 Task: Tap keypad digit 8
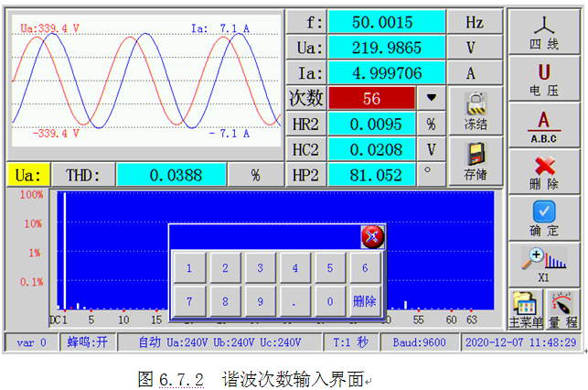(225, 301)
